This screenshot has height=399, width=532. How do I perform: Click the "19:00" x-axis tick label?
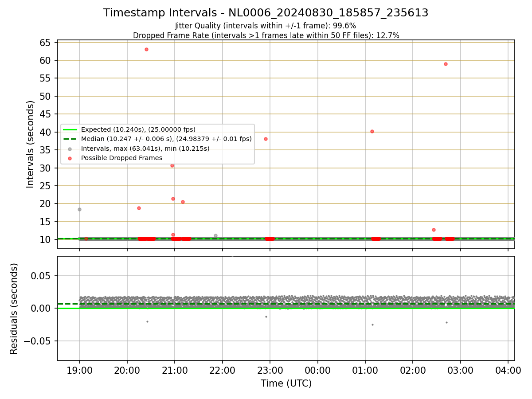pos(79,369)
